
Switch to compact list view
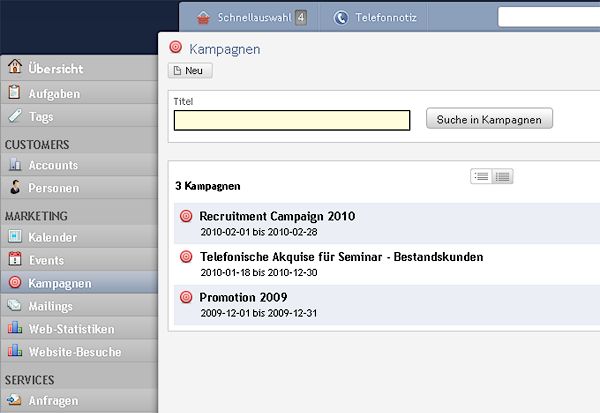[481, 176]
